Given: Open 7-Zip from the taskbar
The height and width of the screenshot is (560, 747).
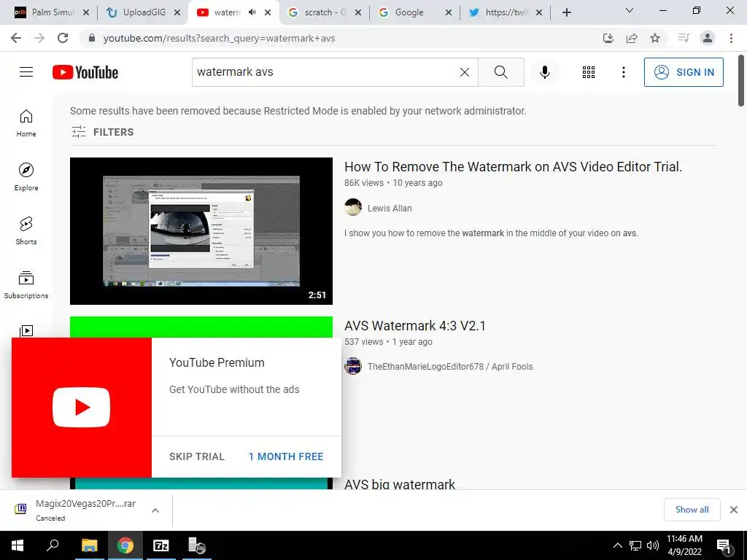Looking at the screenshot, I should click(x=161, y=545).
